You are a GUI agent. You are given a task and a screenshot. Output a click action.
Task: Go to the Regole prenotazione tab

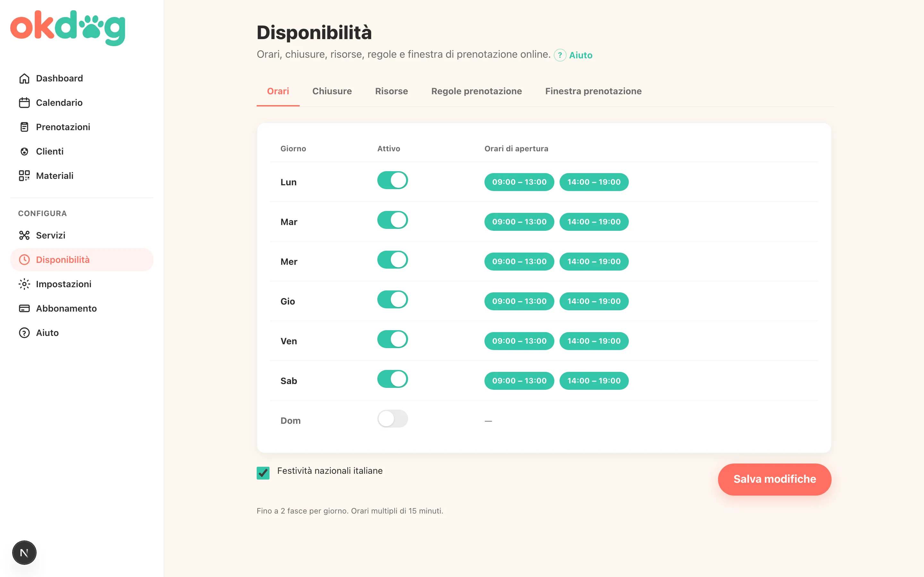(476, 91)
